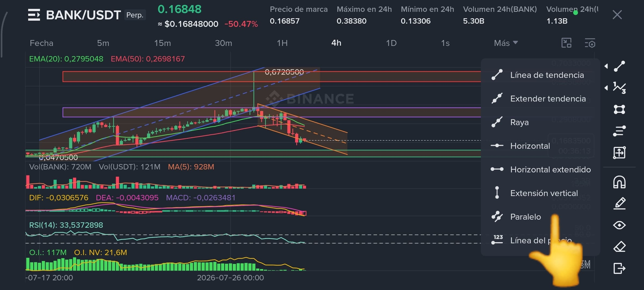Expand the wave tools flyout arrow
This screenshot has height=290, width=644.
tap(606, 88)
